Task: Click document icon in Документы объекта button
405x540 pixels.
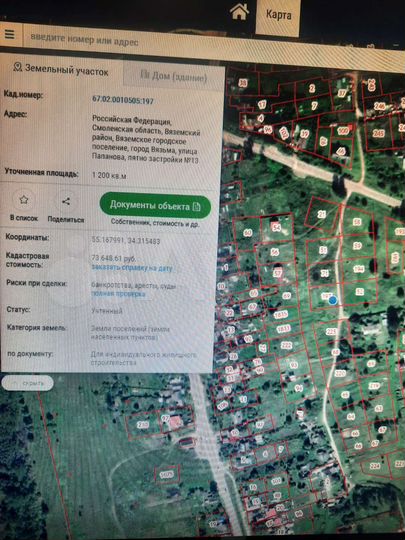Action: pyautogui.click(x=197, y=207)
